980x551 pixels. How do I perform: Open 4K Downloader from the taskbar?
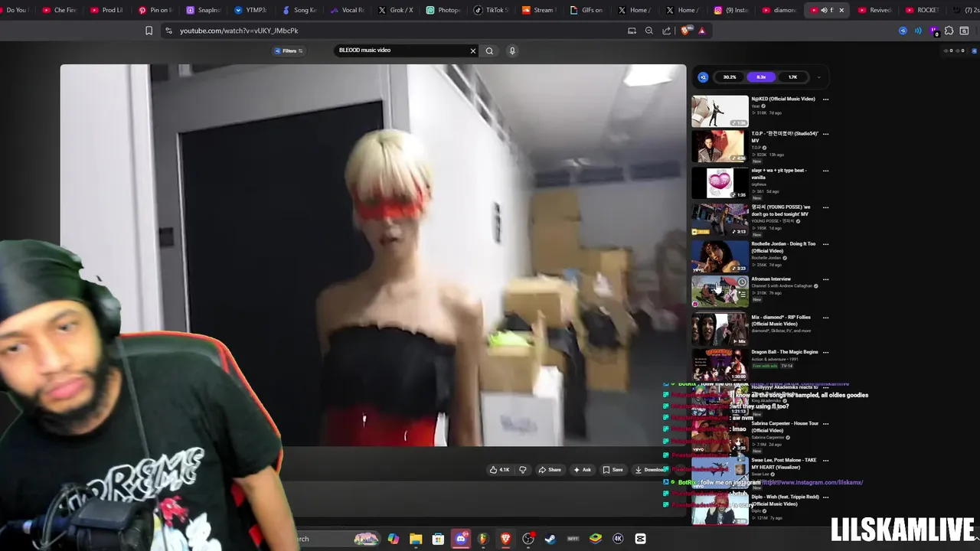tap(618, 539)
